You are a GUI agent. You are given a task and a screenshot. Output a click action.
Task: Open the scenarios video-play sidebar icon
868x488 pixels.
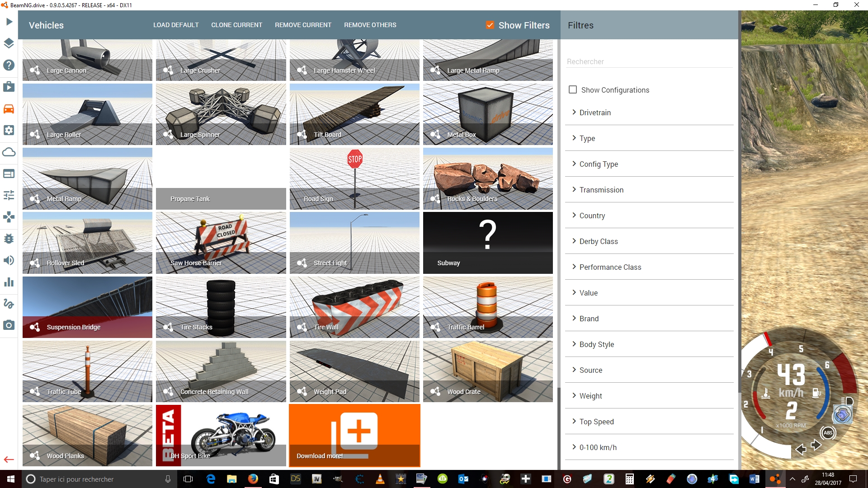point(9,87)
